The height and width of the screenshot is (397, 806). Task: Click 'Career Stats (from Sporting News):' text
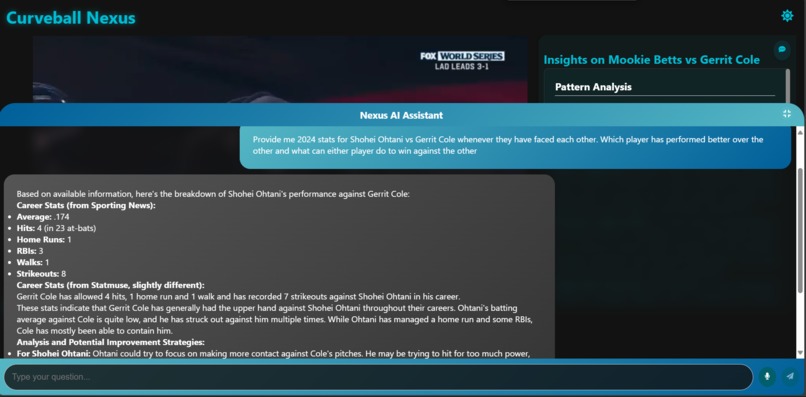tap(86, 205)
